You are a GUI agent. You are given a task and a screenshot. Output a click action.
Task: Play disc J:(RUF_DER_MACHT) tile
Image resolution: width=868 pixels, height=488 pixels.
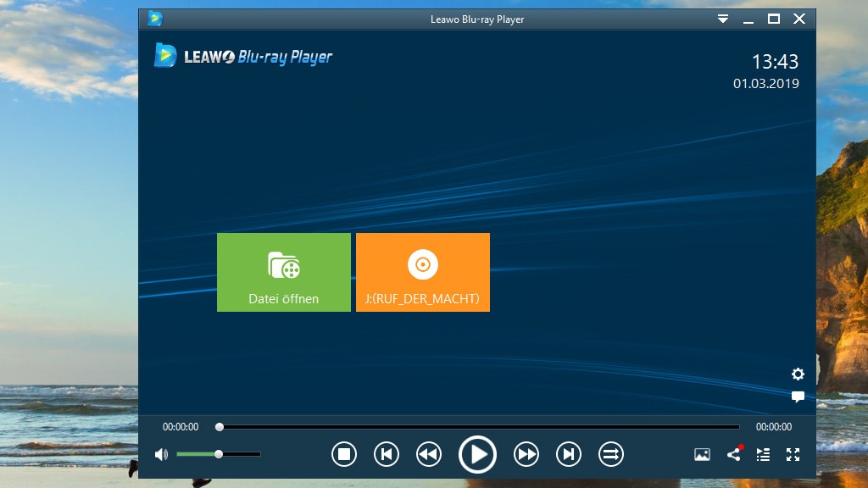coord(423,272)
